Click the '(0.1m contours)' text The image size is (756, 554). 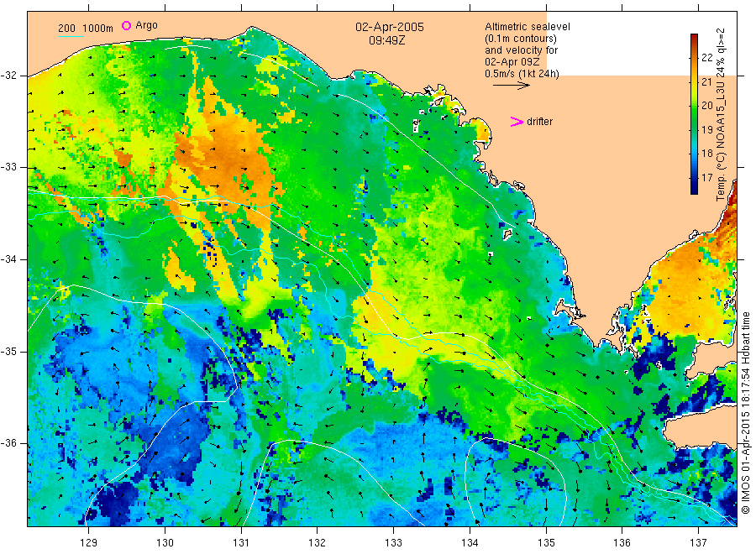click(x=521, y=39)
